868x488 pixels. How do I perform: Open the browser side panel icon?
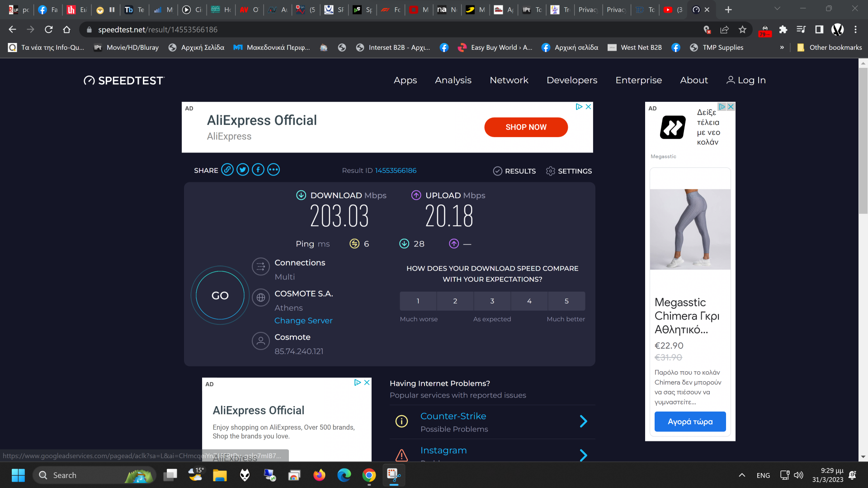tap(819, 29)
